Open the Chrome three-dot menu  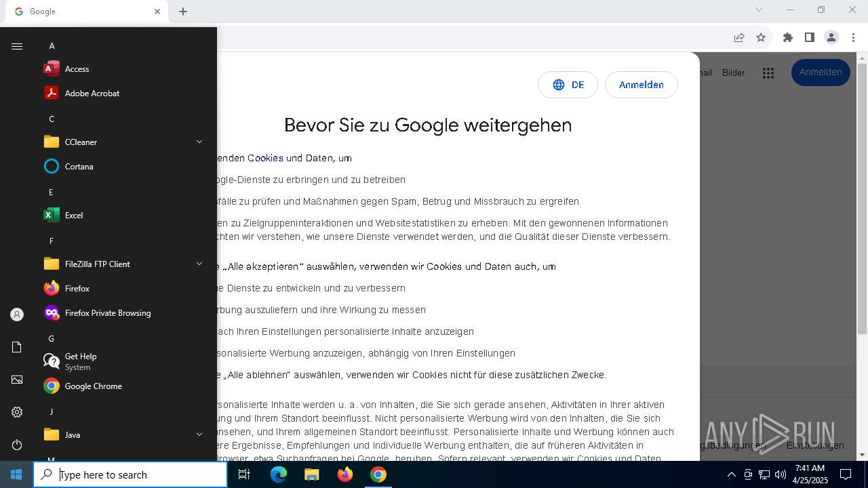point(853,37)
